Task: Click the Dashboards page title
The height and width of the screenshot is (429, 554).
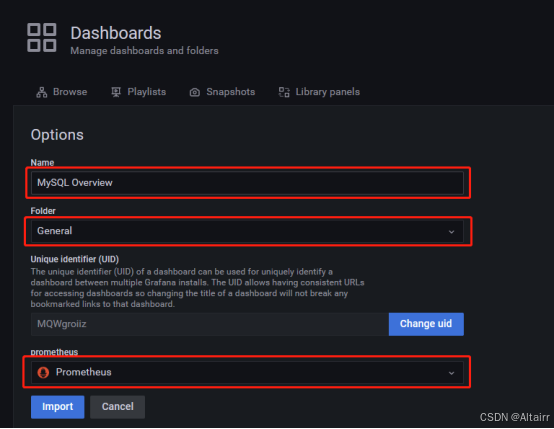Action: tap(116, 33)
